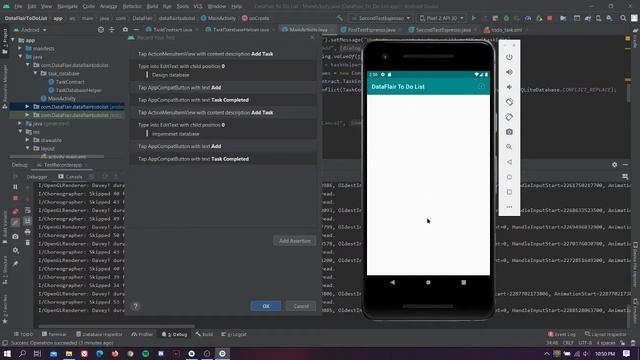Tap the emulator sidebar Home circle
The height and width of the screenshot is (360, 640).
tap(509, 177)
